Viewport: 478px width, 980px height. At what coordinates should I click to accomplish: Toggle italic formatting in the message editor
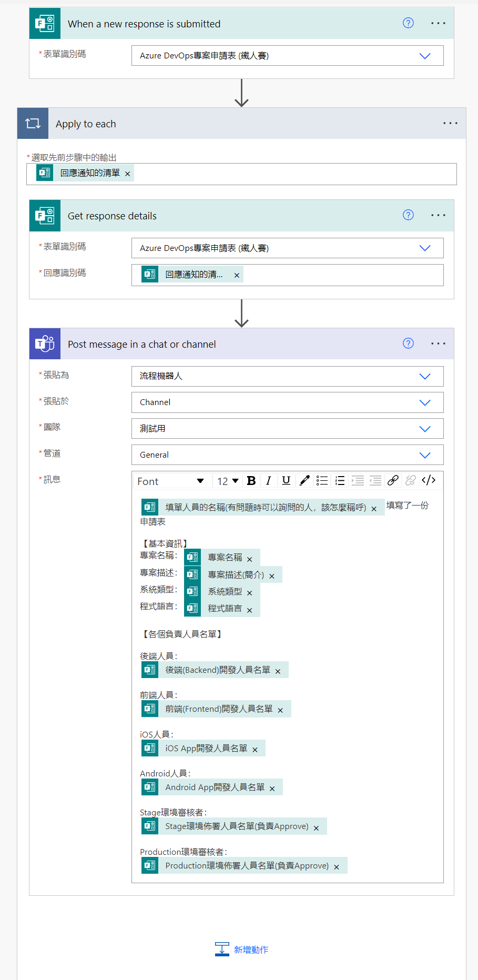268,480
